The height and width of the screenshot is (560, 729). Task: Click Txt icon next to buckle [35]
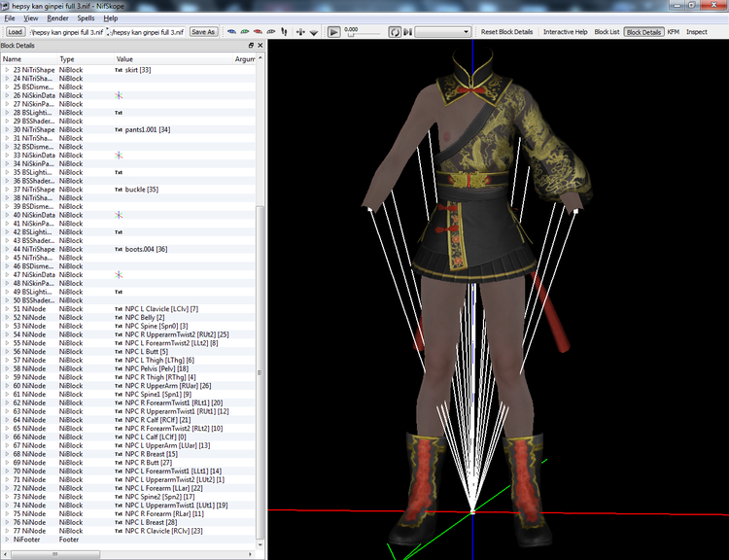click(x=119, y=190)
